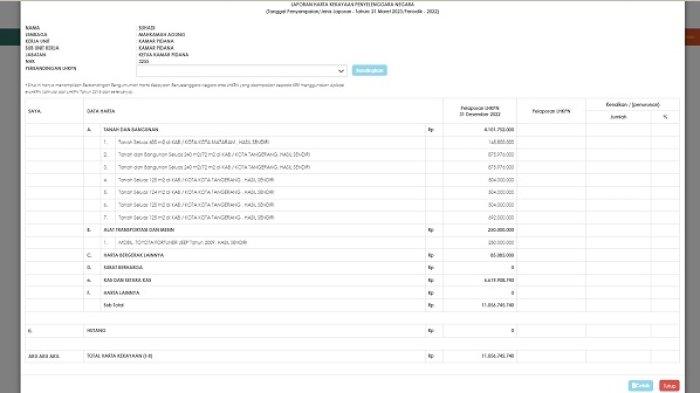Viewport: 700px width, 393px height.
Task: Click the seventh Tangerang land entry
Action: click(x=196, y=217)
